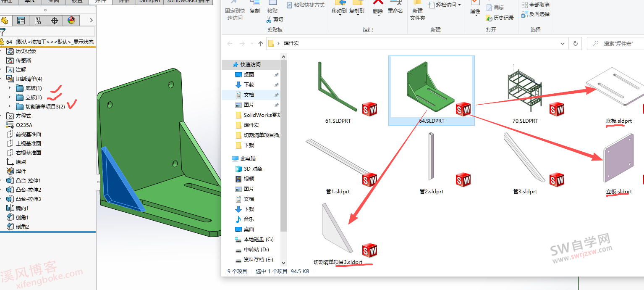
Task: Show more manager tabs with the chevron arrow
Action: (x=92, y=21)
